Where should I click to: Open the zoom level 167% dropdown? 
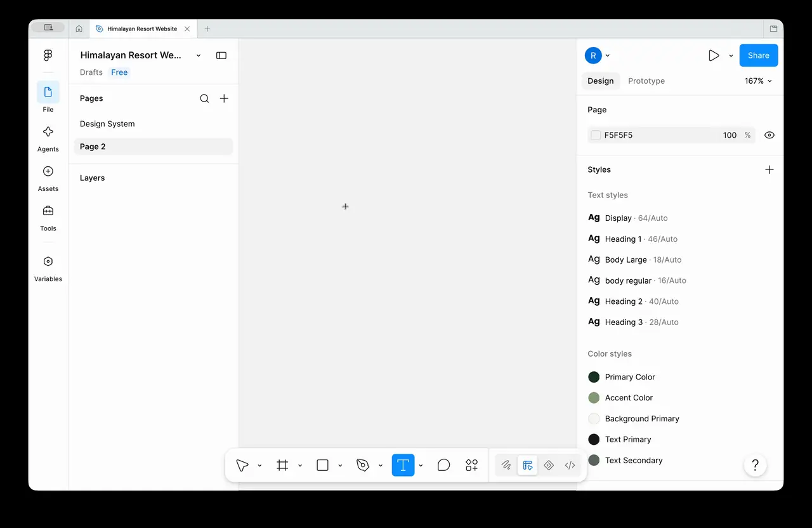tap(758, 81)
